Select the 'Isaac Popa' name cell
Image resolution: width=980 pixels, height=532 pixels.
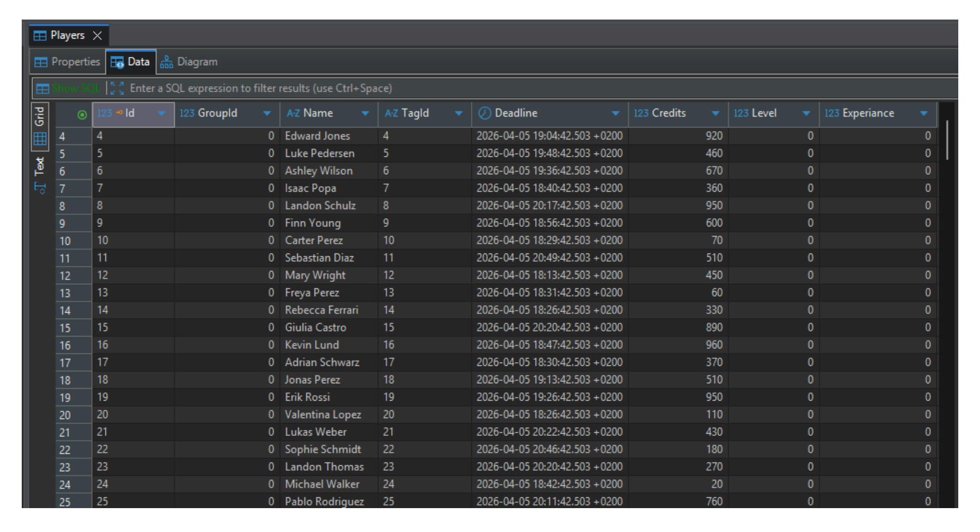pyautogui.click(x=329, y=188)
